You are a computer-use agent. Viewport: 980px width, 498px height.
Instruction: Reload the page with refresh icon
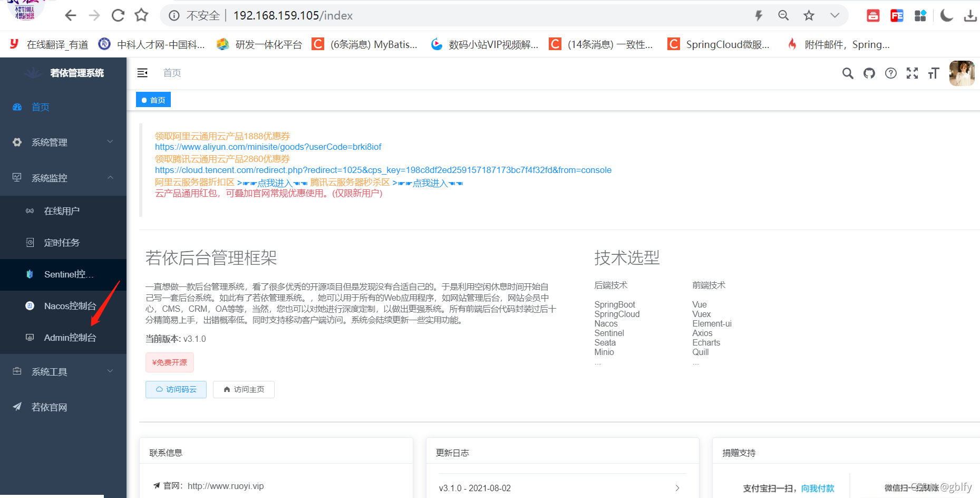(118, 15)
